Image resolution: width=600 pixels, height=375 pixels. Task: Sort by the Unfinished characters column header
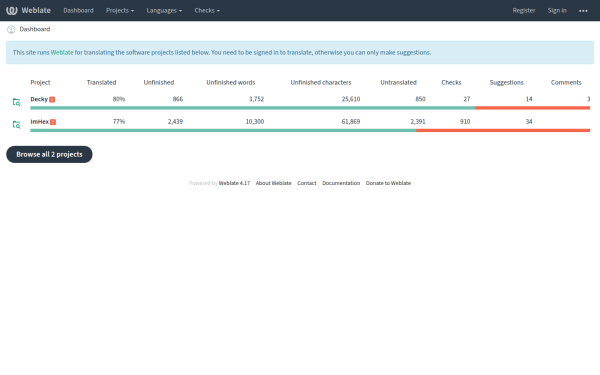[321, 82]
